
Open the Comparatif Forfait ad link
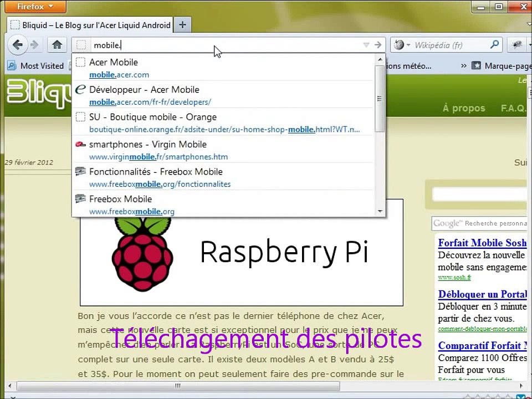pyautogui.click(x=482, y=345)
